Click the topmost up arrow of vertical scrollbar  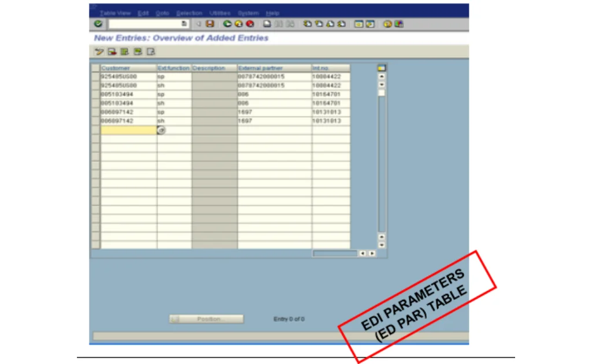coord(382,76)
